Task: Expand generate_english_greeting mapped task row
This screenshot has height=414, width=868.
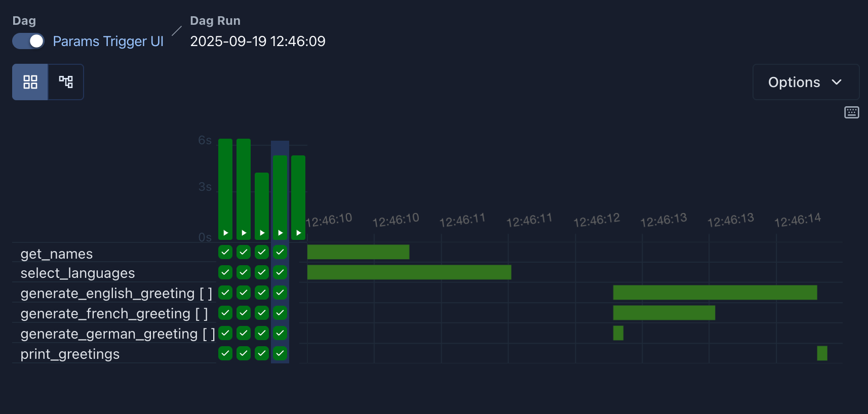Action: pyautogui.click(x=116, y=293)
